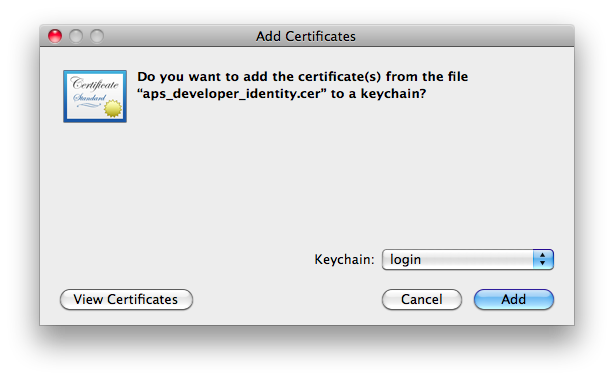Click the greyed-out minimize window button
Image resolution: width=614 pixels, height=380 pixels.
point(76,36)
